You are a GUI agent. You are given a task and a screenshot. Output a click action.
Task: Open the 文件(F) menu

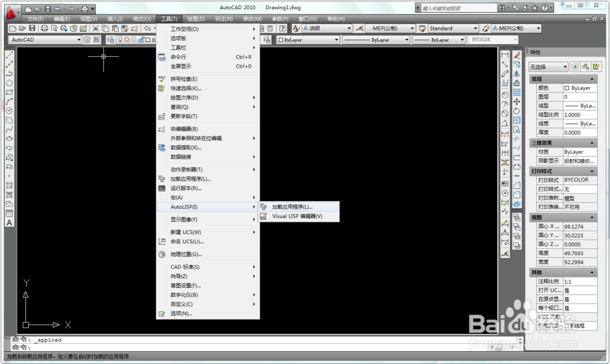[35, 19]
